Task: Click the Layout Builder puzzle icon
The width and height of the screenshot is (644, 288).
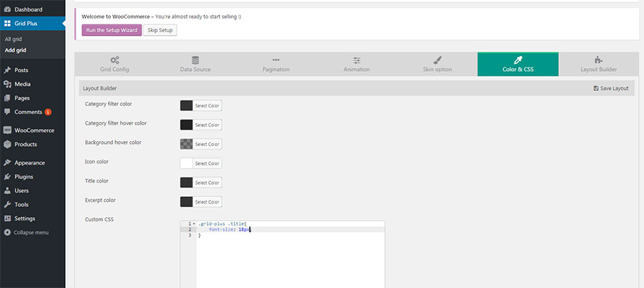Action: 598,60
